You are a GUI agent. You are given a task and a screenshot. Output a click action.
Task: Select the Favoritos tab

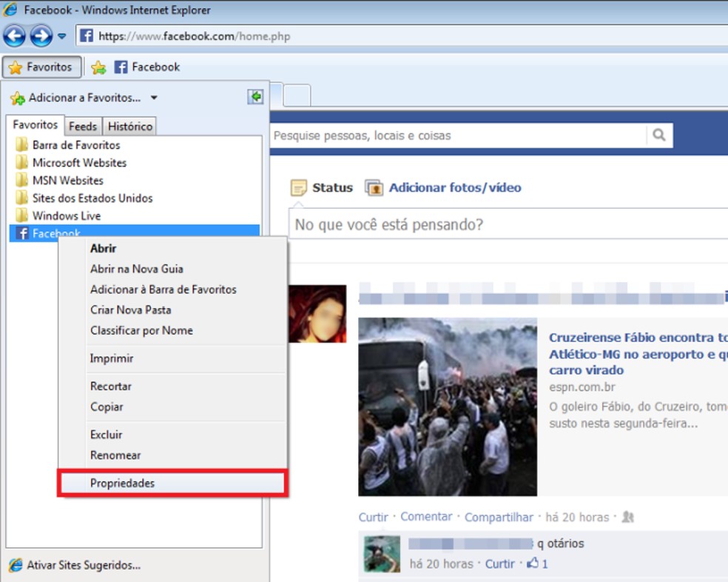click(x=36, y=125)
